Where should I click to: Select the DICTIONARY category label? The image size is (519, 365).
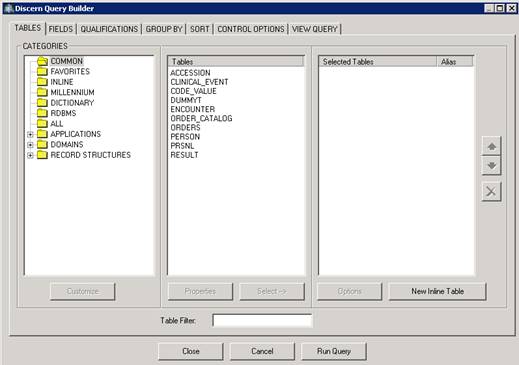72,103
